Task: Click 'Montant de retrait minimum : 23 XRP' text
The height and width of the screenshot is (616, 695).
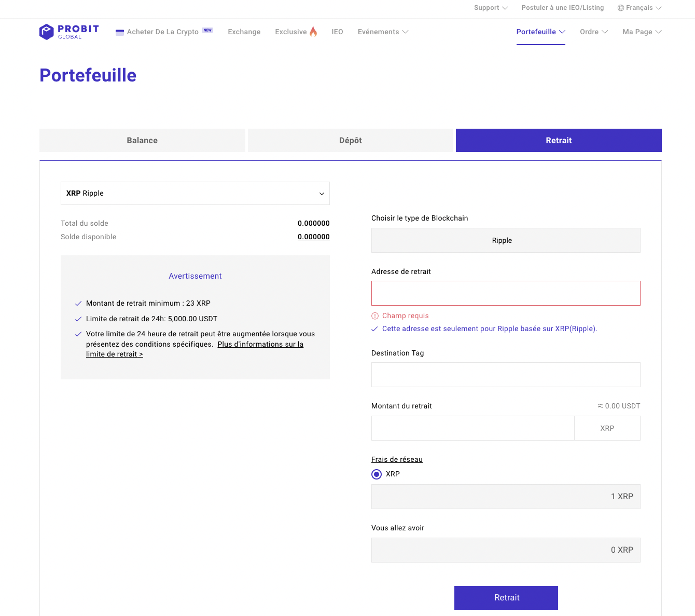Action: [148, 303]
